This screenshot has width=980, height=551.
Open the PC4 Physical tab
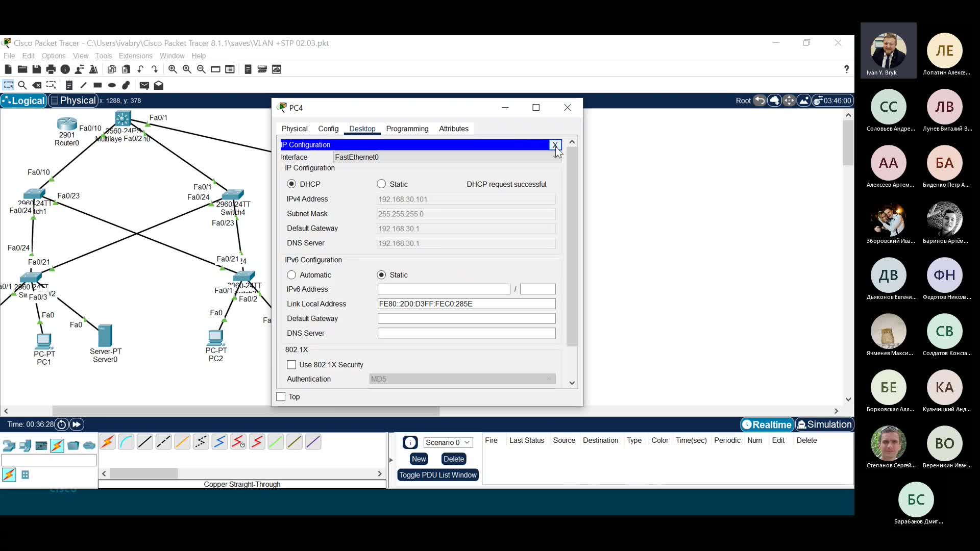(295, 129)
